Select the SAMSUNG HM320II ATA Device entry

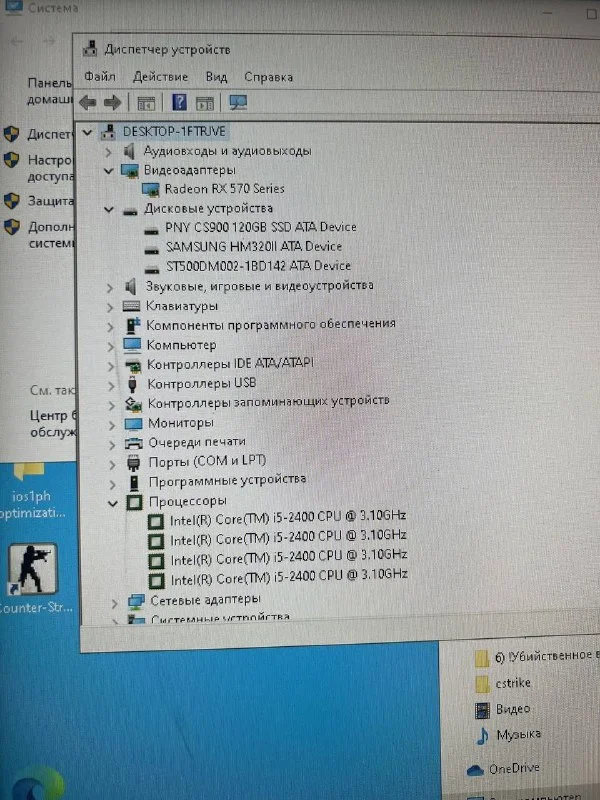(254, 246)
